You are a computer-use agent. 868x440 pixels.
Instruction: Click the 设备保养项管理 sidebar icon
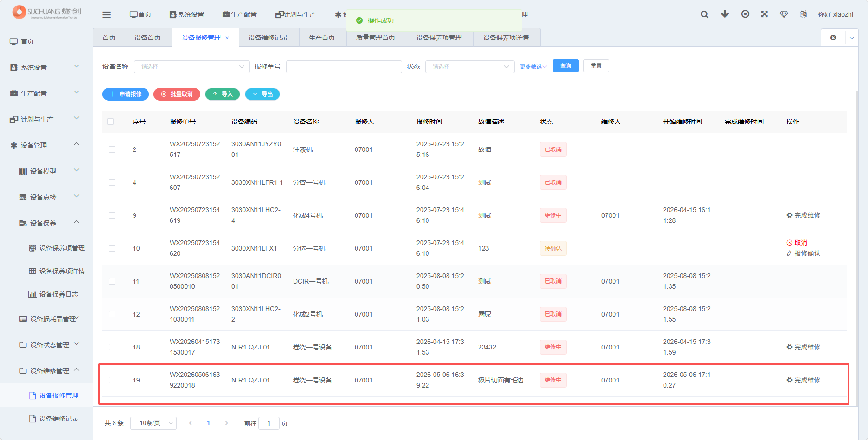point(32,248)
